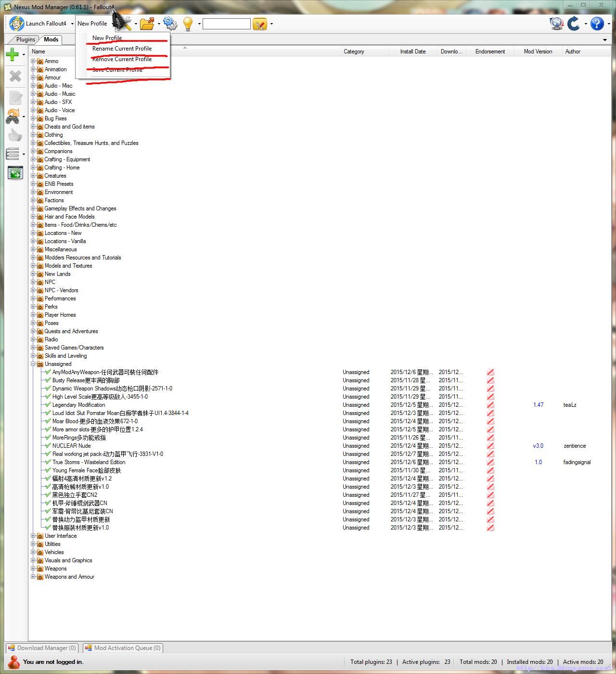Sort by the Install Date column header
The image size is (616, 674).
(413, 52)
